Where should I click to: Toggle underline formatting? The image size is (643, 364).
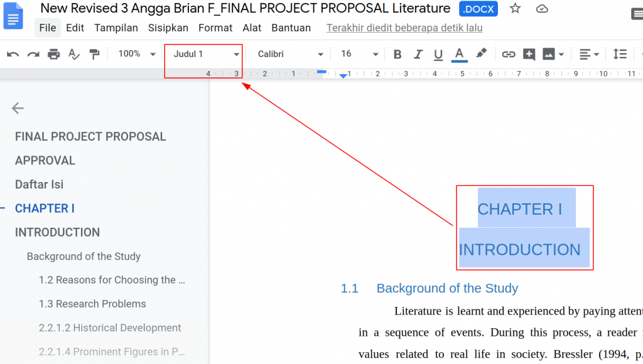[x=438, y=55]
